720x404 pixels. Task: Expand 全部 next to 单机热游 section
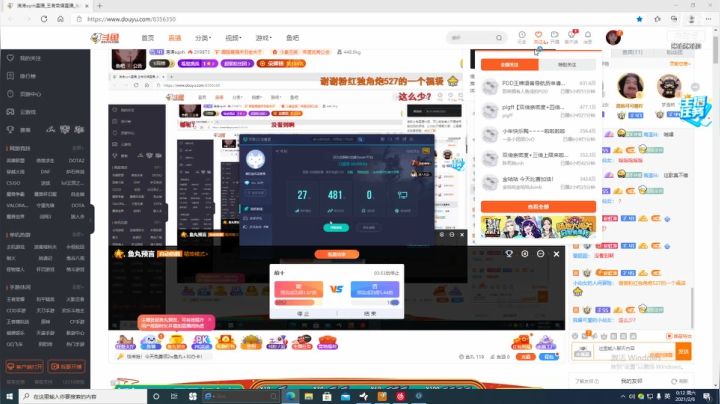point(78,235)
